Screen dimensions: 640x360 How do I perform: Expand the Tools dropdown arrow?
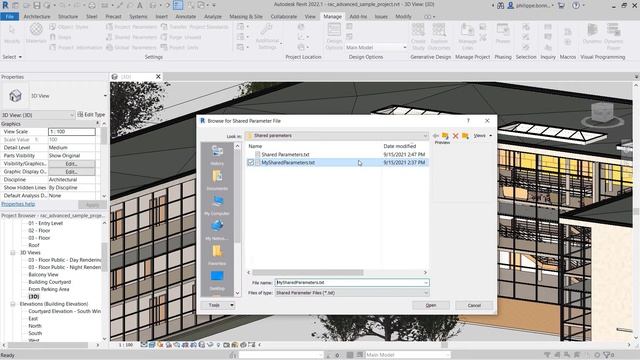pos(231,305)
